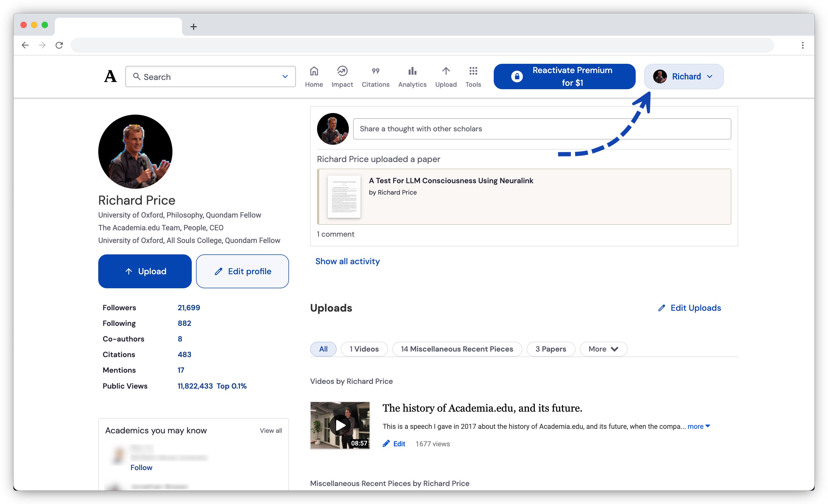The height and width of the screenshot is (504, 828).
Task: Reload the page with browser refresh icon
Action: pyautogui.click(x=59, y=45)
